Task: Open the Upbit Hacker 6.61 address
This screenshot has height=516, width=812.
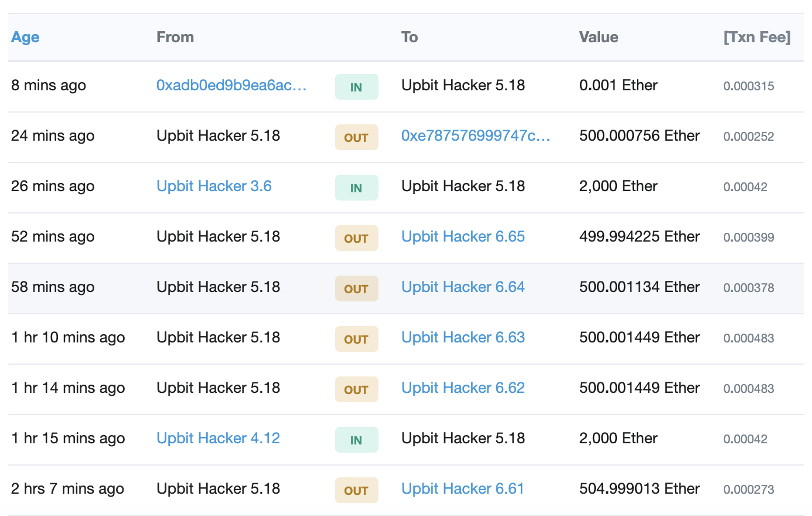Action: tap(462, 489)
